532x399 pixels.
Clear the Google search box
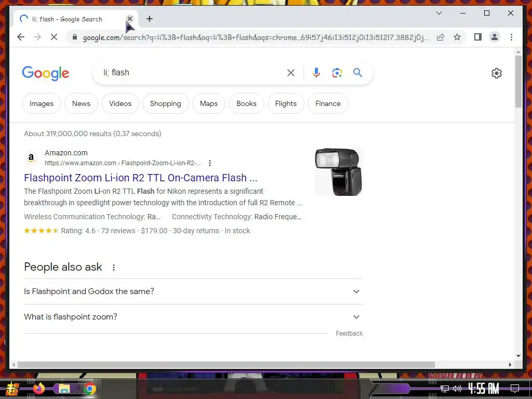(x=291, y=73)
